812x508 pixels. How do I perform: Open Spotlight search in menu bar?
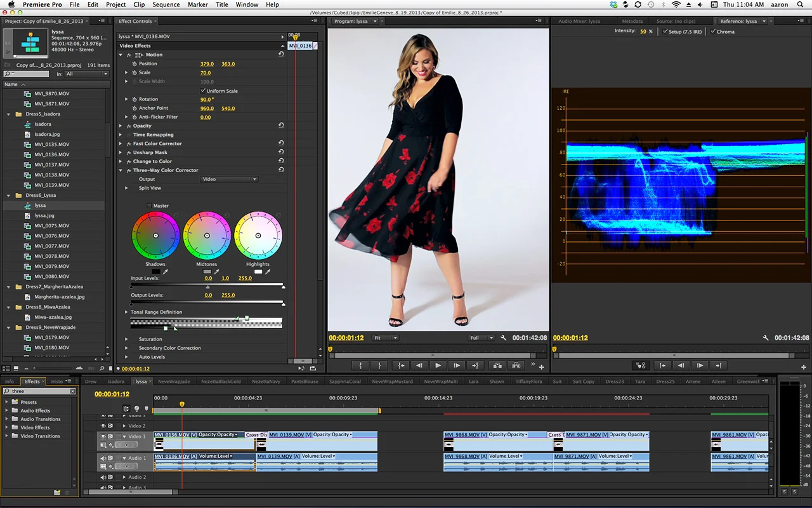[x=800, y=4]
